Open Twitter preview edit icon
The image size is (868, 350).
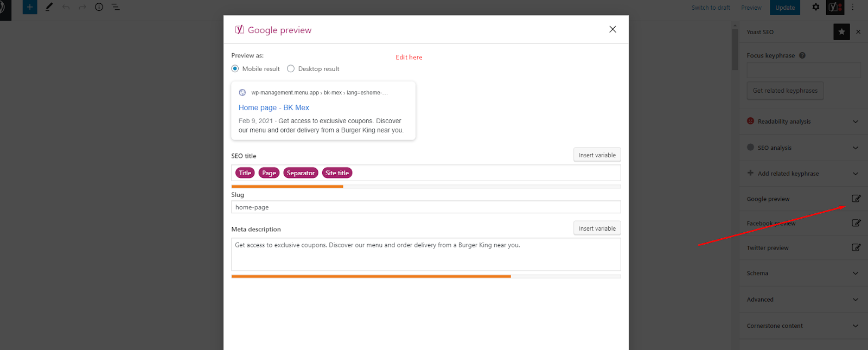tap(856, 247)
